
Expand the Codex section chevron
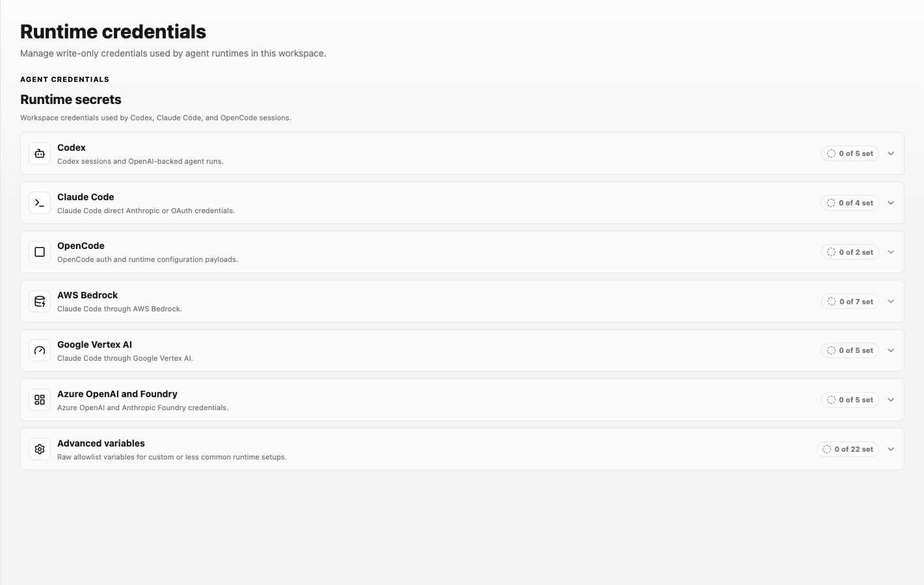[x=891, y=153]
